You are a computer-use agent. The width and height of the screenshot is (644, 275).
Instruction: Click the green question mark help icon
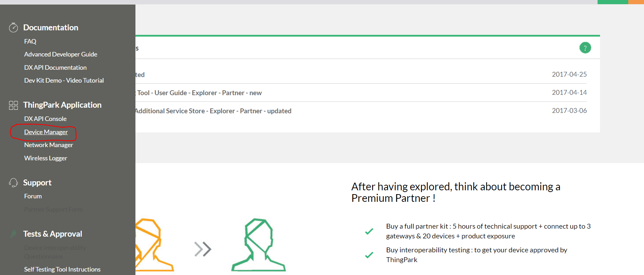[585, 48]
